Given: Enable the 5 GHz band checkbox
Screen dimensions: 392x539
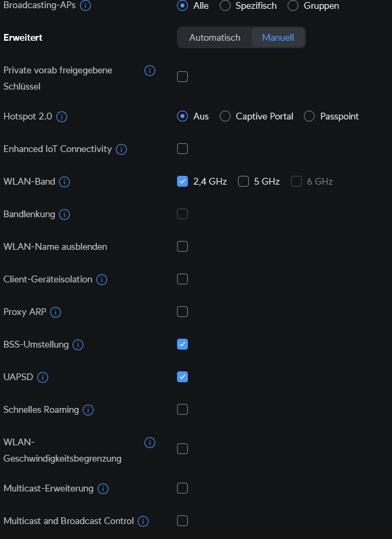Looking at the screenshot, I should 243,181.
